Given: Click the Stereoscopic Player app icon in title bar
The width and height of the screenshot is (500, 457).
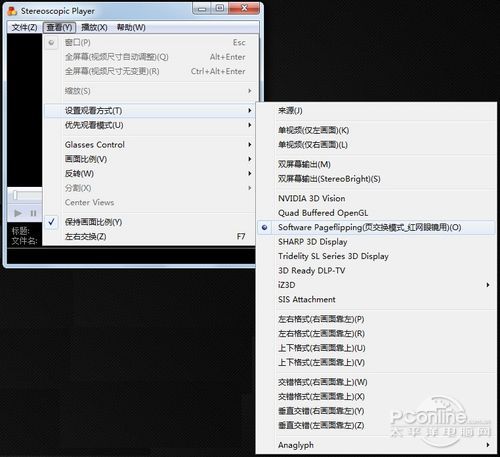Looking at the screenshot, I should tap(12, 11).
